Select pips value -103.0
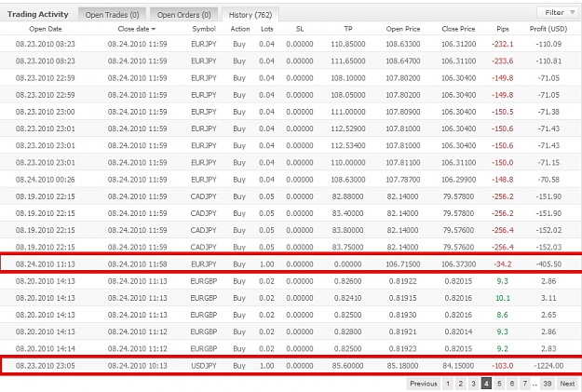The image size is (582, 392). (503, 366)
